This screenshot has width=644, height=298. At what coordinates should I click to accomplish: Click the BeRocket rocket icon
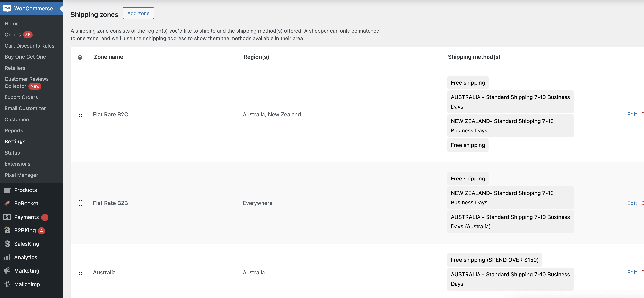7,203
